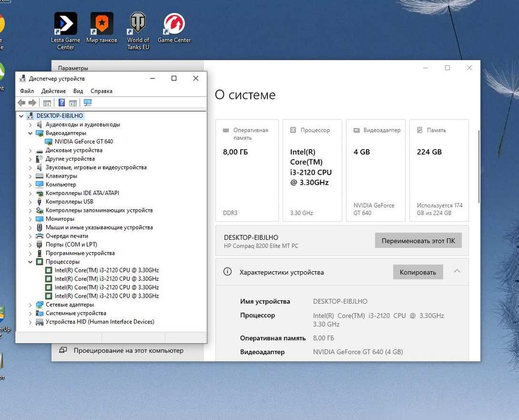
Task: Click the info icon beside Характеристики устройства
Action: point(227,272)
